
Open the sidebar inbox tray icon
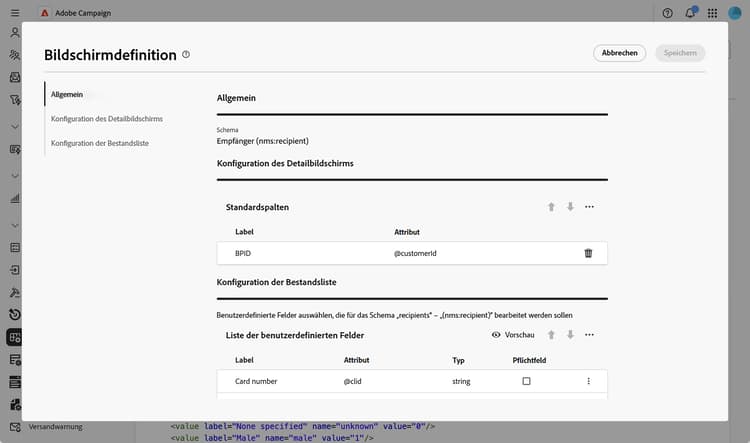pyautogui.click(x=15, y=77)
